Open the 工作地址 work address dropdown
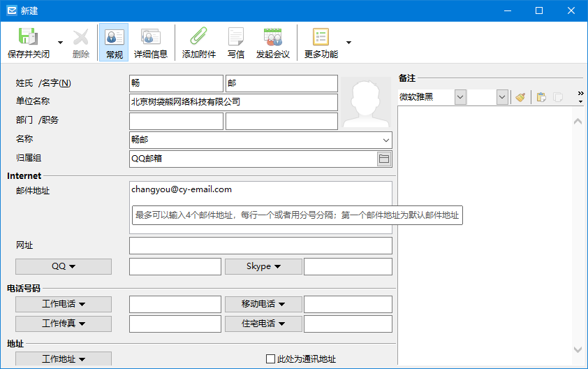This screenshot has width=588, height=369. pyautogui.click(x=64, y=359)
